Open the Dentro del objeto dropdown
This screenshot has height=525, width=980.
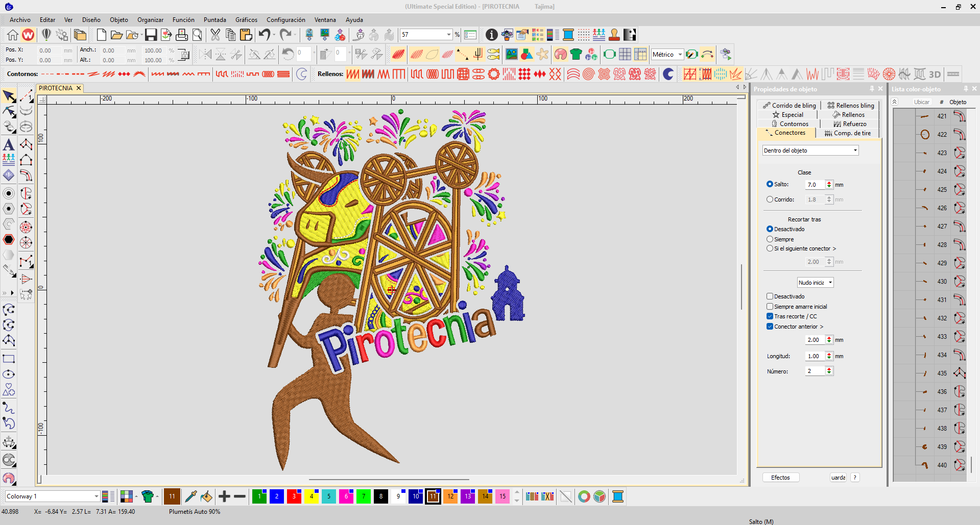810,151
